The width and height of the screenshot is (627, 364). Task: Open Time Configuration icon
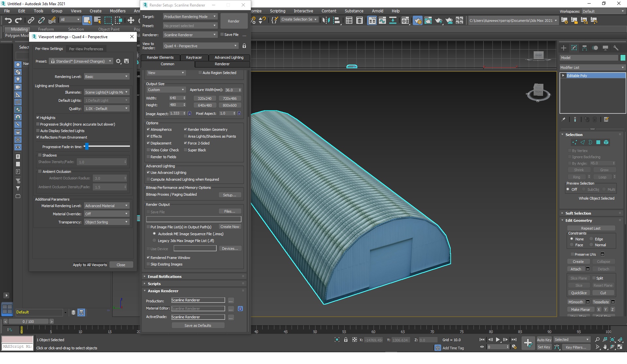tap(515, 347)
